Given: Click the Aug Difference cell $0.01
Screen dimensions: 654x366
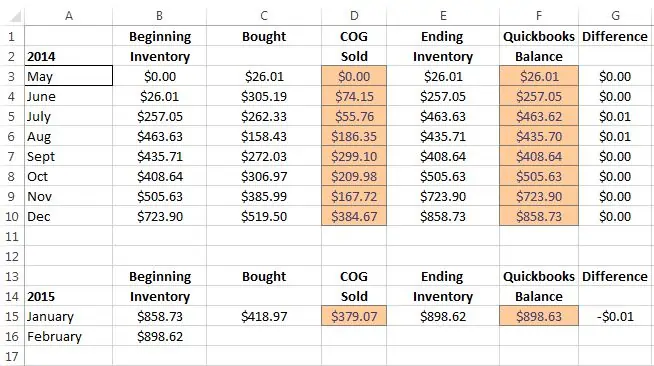Looking at the screenshot, I should [x=615, y=136].
